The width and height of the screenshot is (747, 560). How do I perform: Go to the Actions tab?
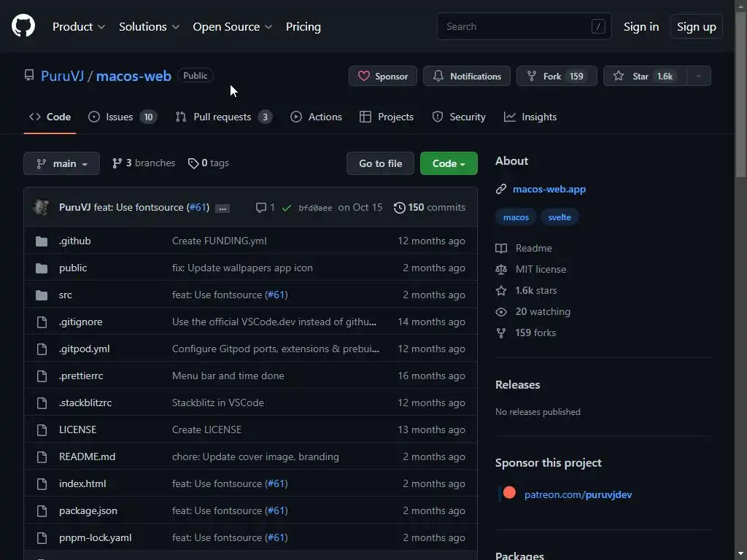[x=317, y=117]
